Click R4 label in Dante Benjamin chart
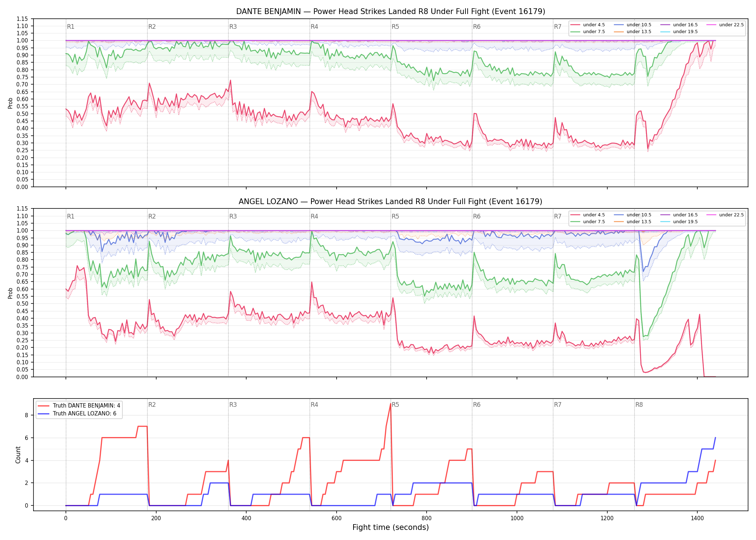 tap(314, 27)
